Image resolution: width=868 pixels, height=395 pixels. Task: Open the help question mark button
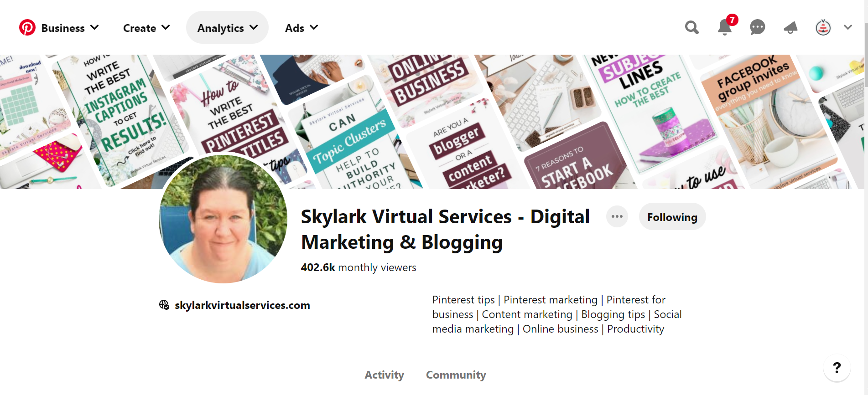tap(837, 368)
